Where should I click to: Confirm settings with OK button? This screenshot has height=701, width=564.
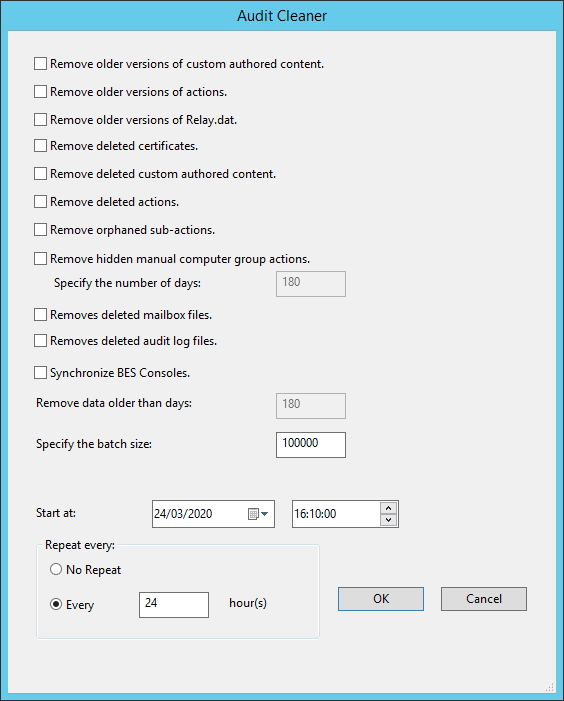381,599
